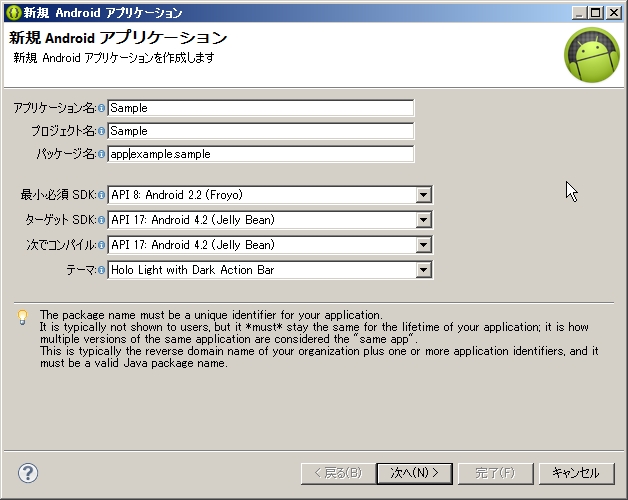The image size is (628, 500).
Task: Open the テーマ dropdown arrow
Action: 423,270
